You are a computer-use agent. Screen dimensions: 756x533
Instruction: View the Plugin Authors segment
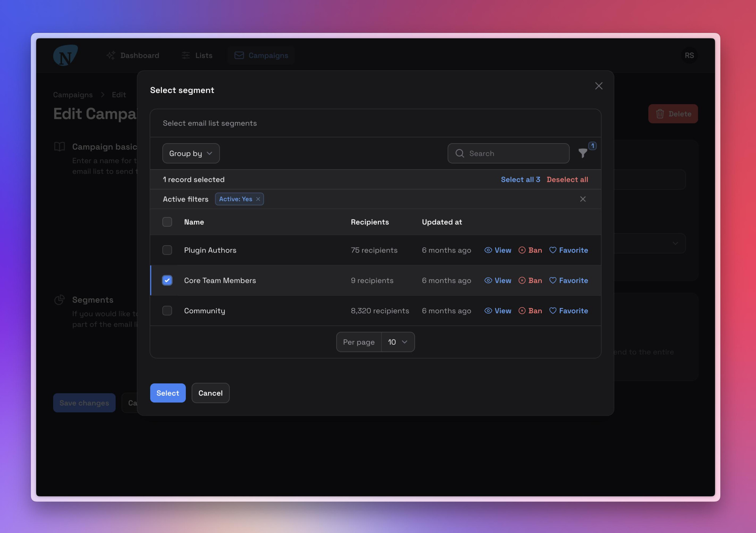click(x=498, y=250)
